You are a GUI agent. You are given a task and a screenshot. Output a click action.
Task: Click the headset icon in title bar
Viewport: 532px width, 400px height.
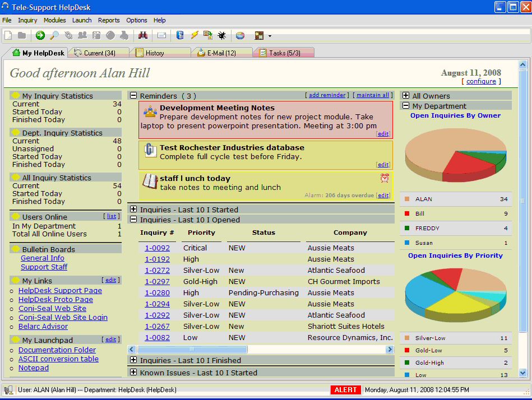tap(5, 6)
